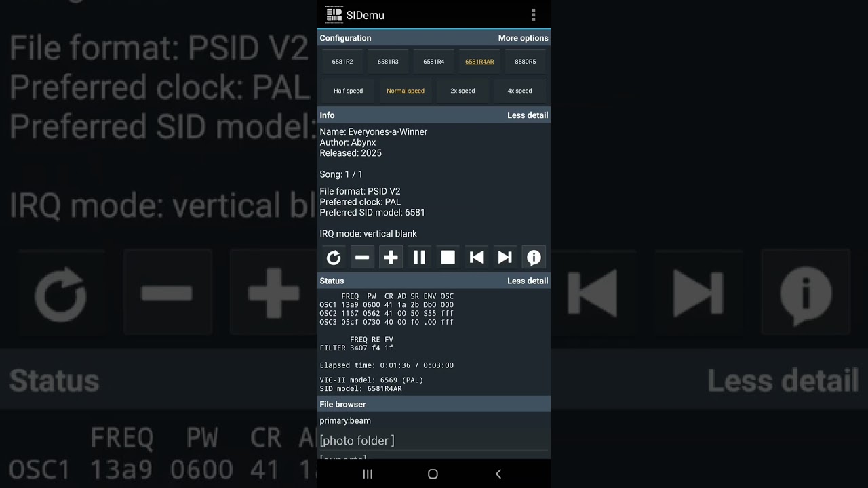Tap the Configuration section header
The width and height of the screenshot is (868, 488).
click(x=346, y=38)
